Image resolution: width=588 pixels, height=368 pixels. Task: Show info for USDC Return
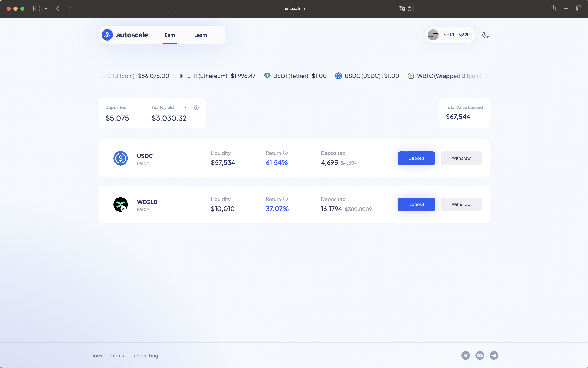(285, 153)
